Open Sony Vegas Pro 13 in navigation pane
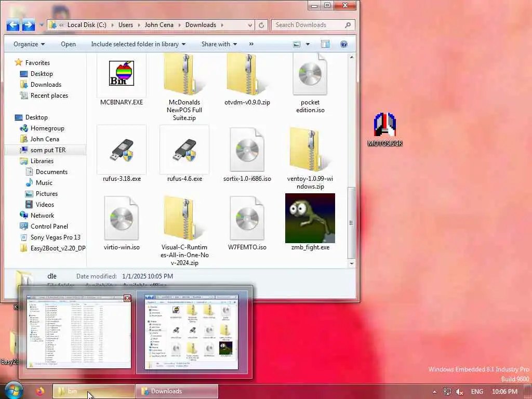 point(55,237)
